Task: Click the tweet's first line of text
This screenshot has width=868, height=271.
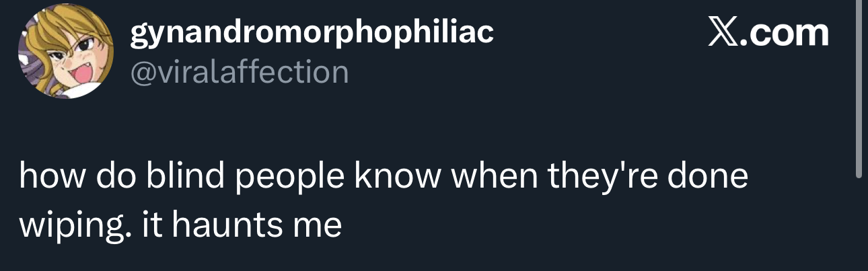Action: pos(384,177)
